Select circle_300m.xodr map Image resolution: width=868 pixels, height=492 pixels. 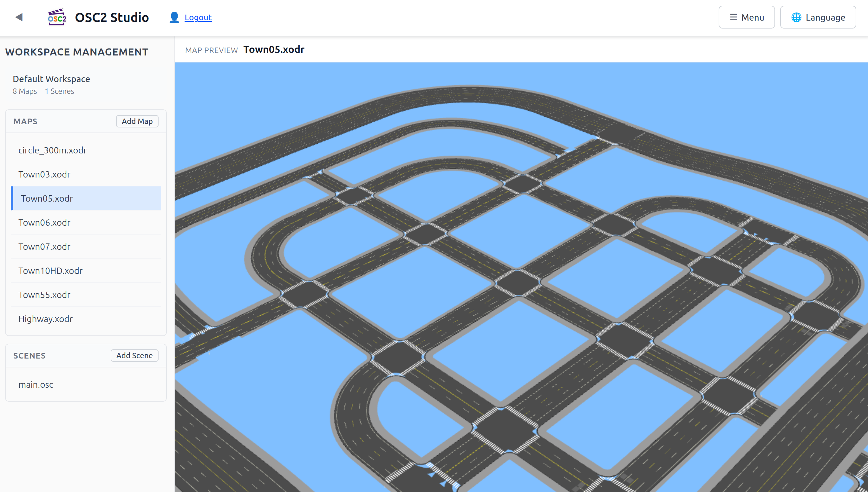[x=86, y=150]
